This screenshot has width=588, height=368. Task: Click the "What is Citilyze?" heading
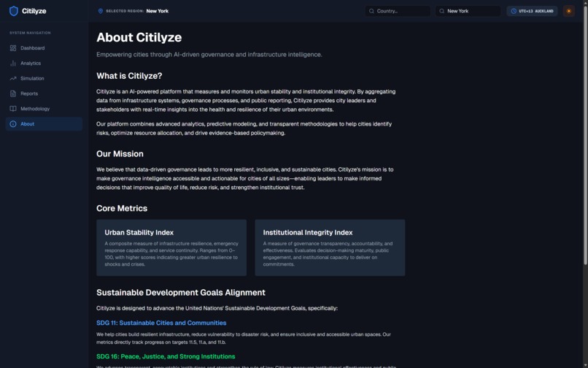tap(129, 76)
